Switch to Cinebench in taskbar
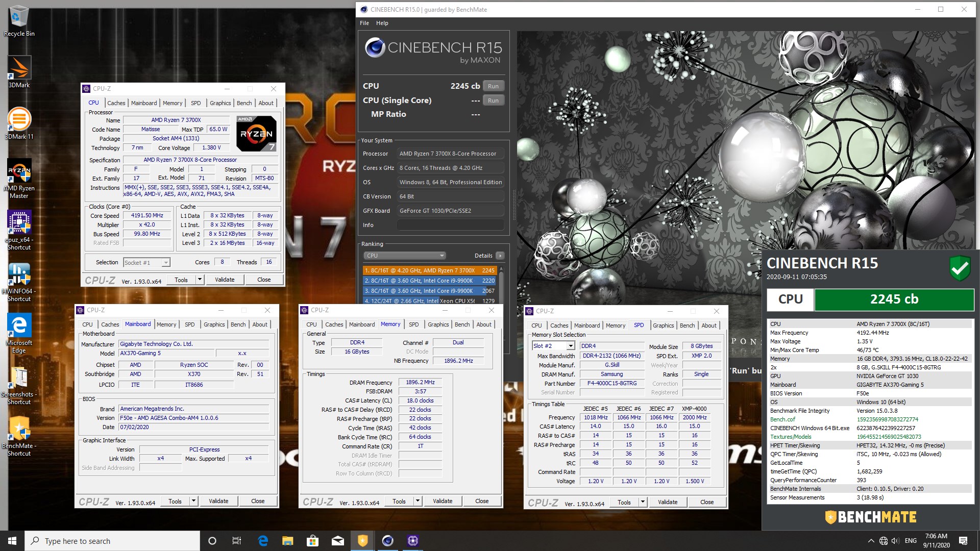 (387, 541)
